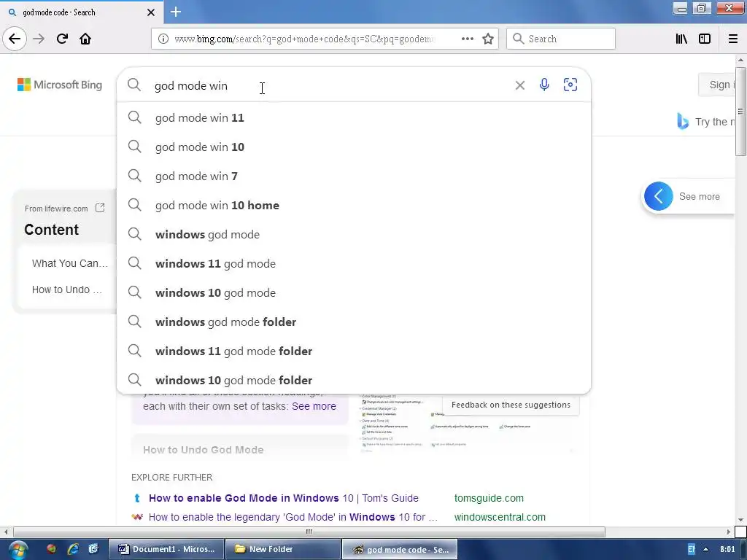Open the Windows Start menu
The width and height of the screenshot is (747, 560).
click(x=18, y=550)
